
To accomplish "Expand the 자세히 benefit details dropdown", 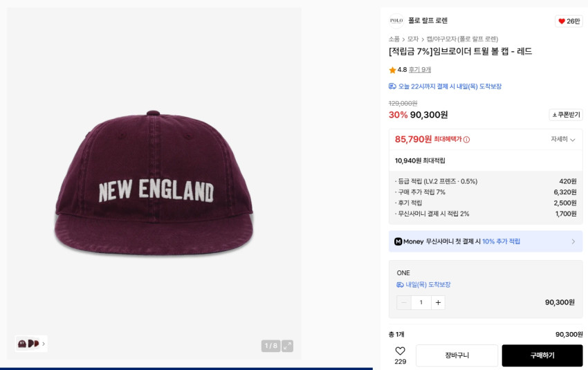I will pyautogui.click(x=562, y=139).
